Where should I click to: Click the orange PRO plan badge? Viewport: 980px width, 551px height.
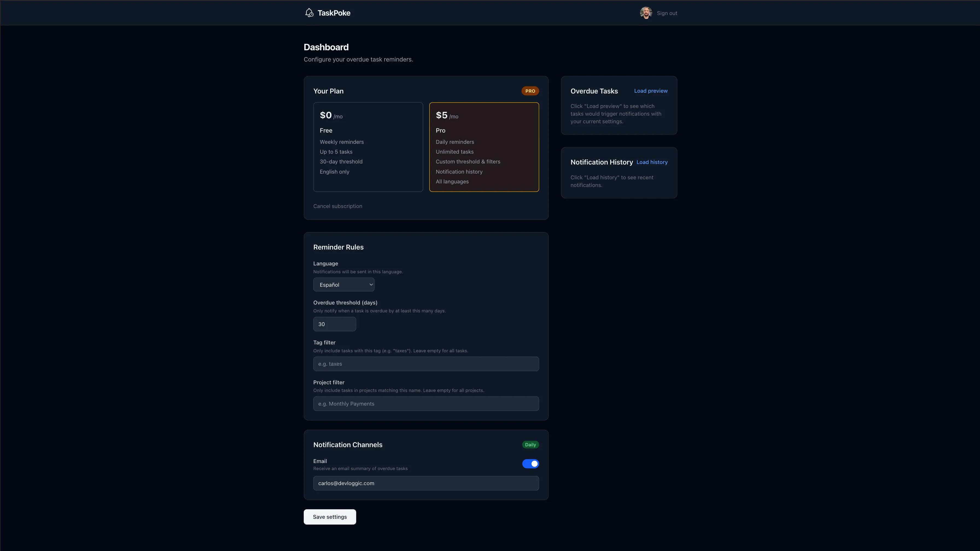pos(530,91)
